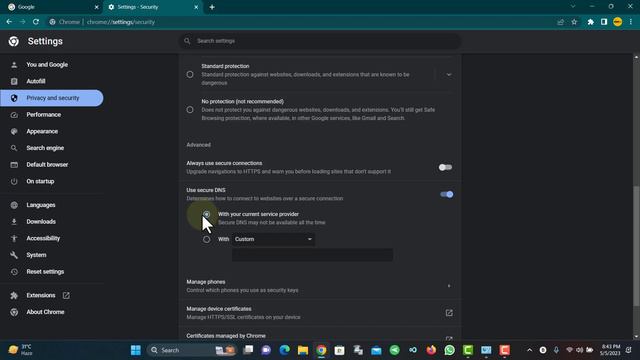The width and height of the screenshot is (640, 360).
Task: Open Accessibility settings
Action: click(x=43, y=238)
